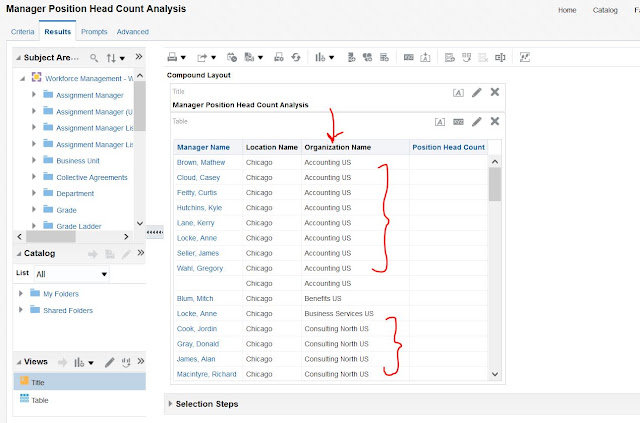640x423 pixels.
Task: Open Table view properties icon
Action: point(458,122)
